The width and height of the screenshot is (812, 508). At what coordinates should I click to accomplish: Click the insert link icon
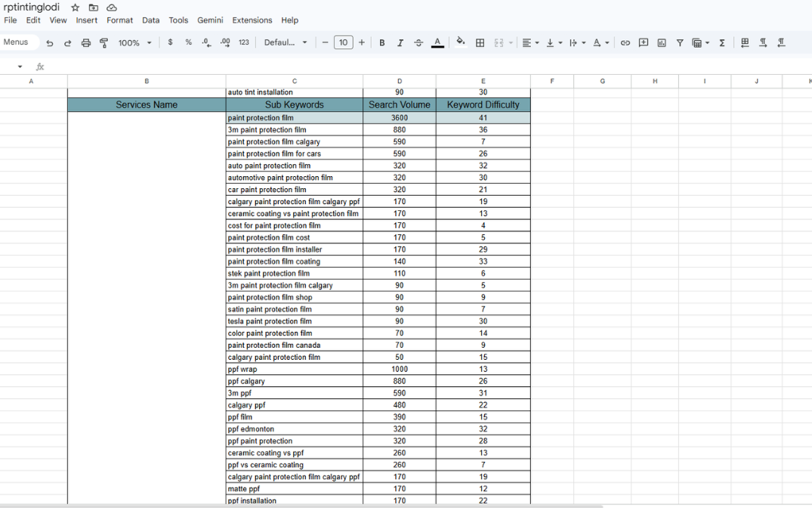click(x=625, y=43)
